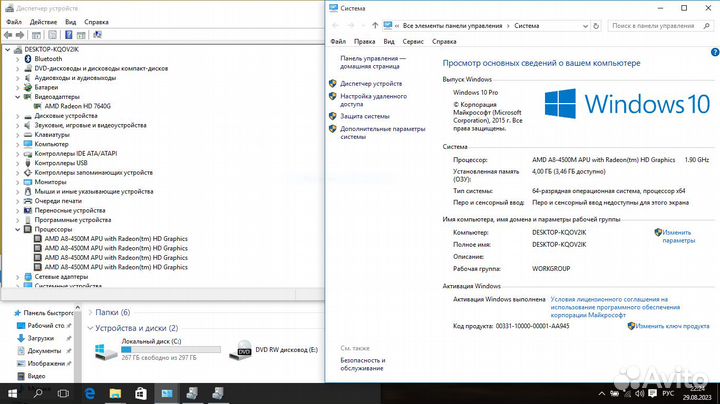Open Дополнительные параметры системы link
This screenshot has height=404, width=720.
(x=382, y=133)
